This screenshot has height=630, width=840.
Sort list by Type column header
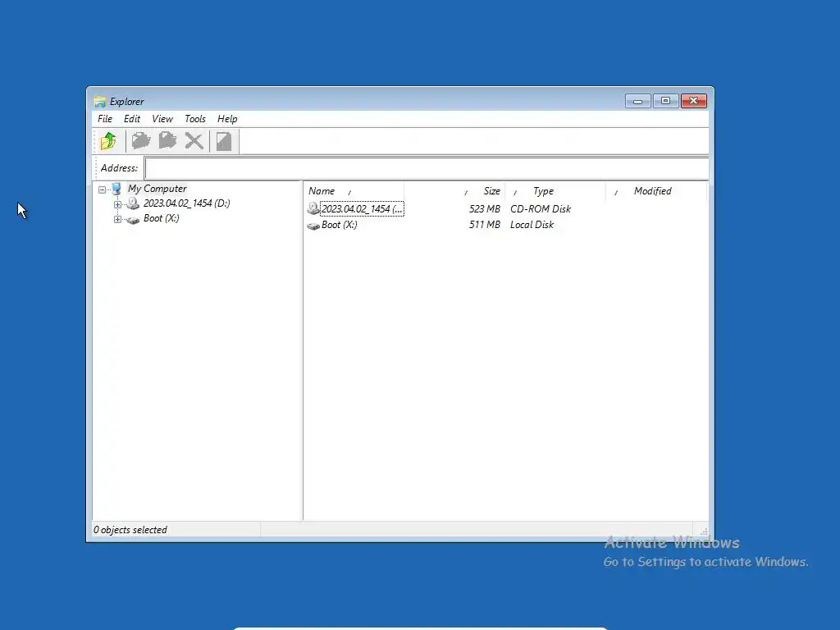pos(543,191)
